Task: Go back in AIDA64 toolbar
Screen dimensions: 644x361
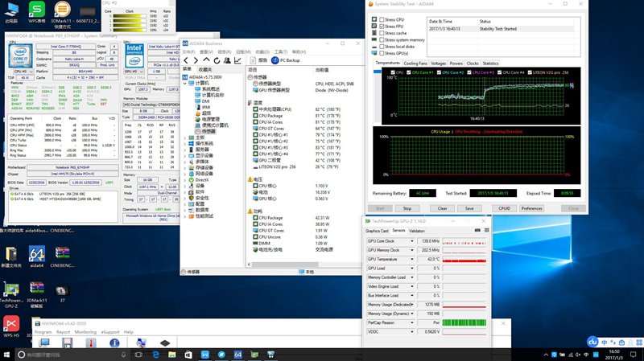Action: (186, 60)
